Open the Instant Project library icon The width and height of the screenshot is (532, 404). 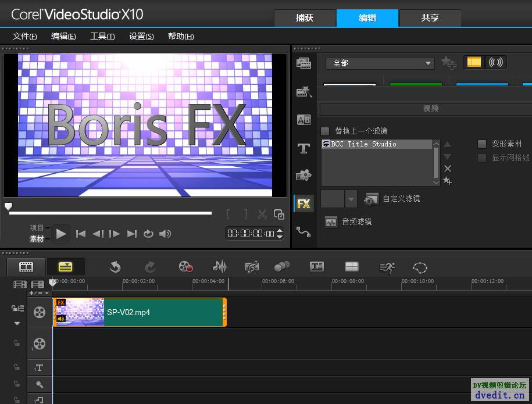coord(304,92)
